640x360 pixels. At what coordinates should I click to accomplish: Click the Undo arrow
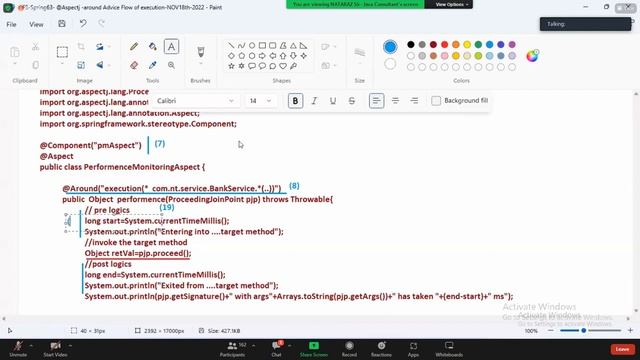tap(83, 24)
